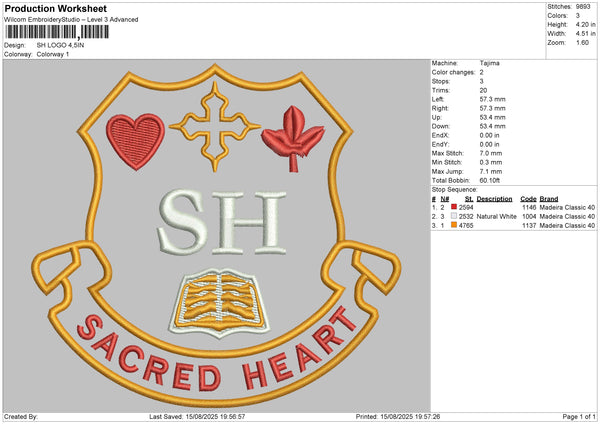
Task: Select the Colorway 1 value
Action: pyautogui.click(x=53, y=54)
